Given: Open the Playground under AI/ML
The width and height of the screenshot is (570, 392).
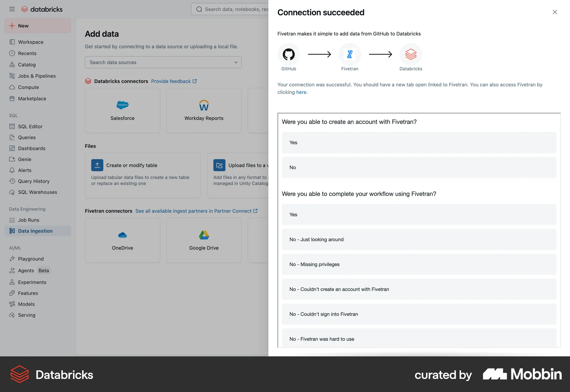Looking at the screenshot, I should (x=30, y=259).
